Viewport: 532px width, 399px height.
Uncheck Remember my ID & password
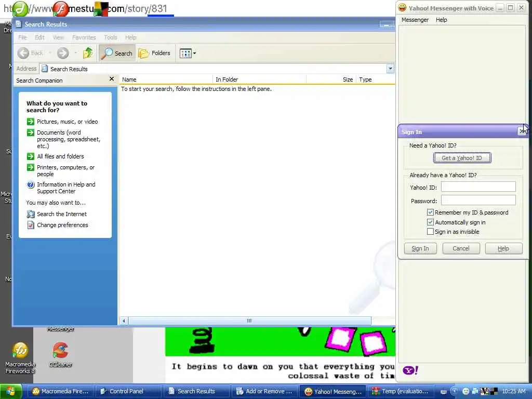click(x=430, y=212)
